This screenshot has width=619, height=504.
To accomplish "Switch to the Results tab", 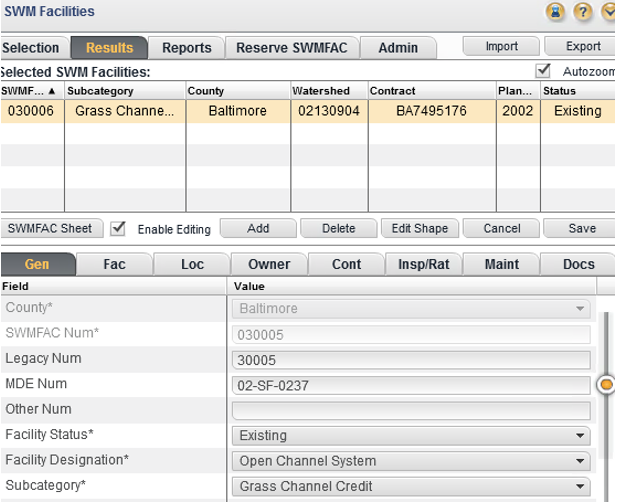I will (x=109, y=48).
